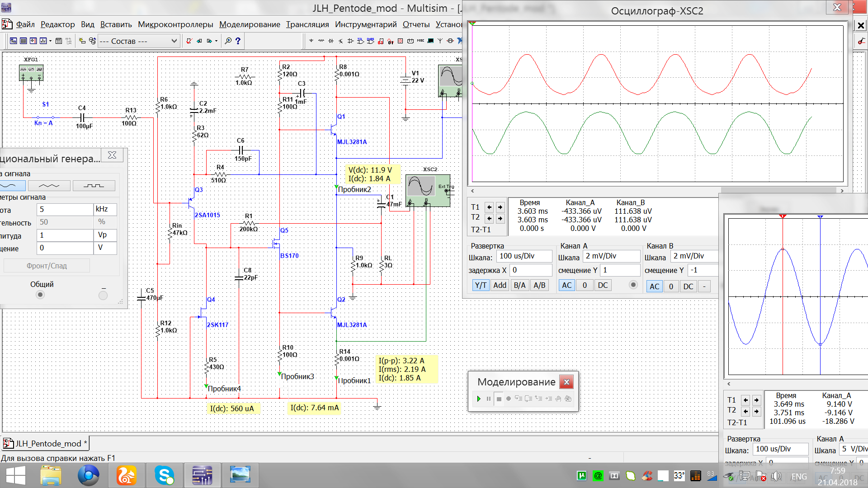Viewport: 868px width, 488px height.
Task: Set Channel A coupling to 0
Action: click(x=585, y=285)
